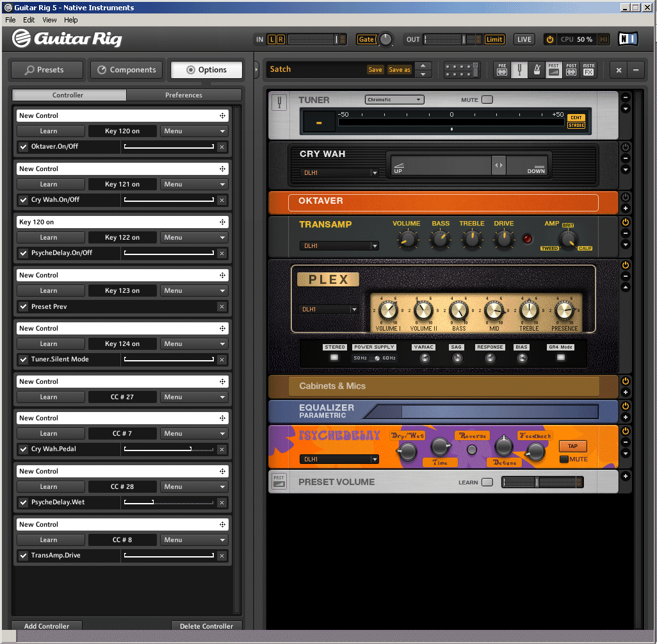The image size is (657, 644).
Task: Uncheck the TransAmp.Drive assignment
Action: click(24, 556)
